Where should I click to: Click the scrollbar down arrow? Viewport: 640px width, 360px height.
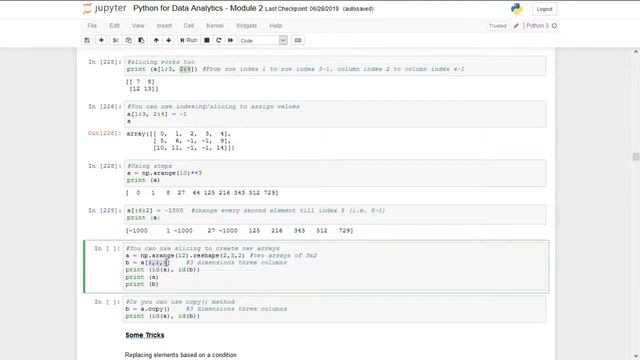(x=636, y=356)
